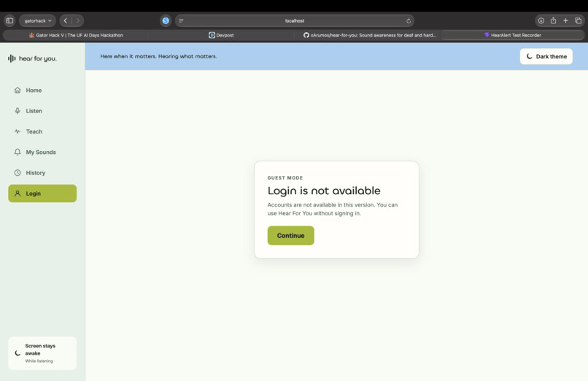Click the Accounts are not available text
The image size is (588, 381).
[333, 209]
